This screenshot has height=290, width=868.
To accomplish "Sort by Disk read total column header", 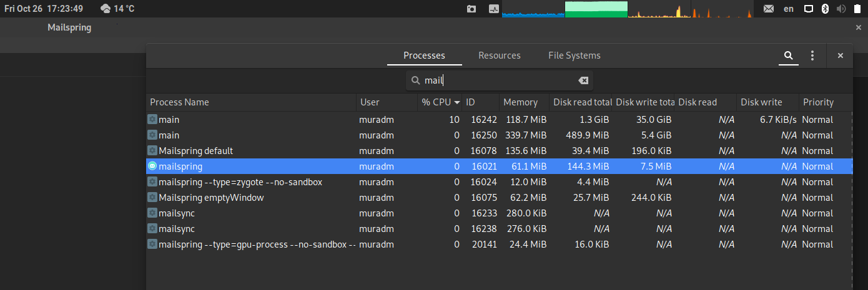I will pyautogui.click(x=581, y=102).
